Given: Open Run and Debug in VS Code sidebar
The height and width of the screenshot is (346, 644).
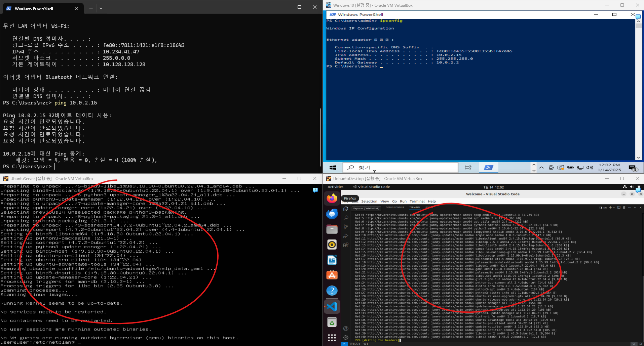Looking at the screenshot, I should pyautogui.click(x=346, y=236).
